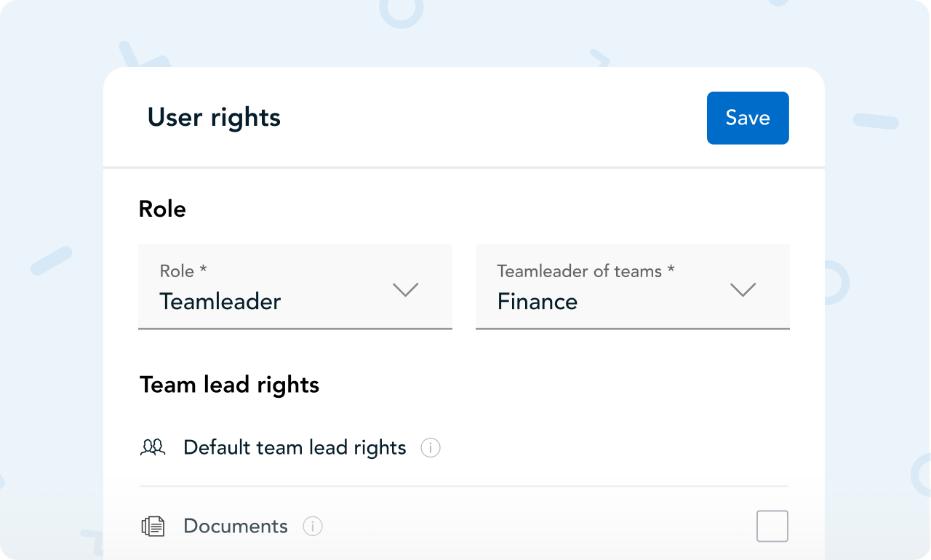Click the people icon beside Default team lead rights
931x560 pixels.
[x=153, y=447]
